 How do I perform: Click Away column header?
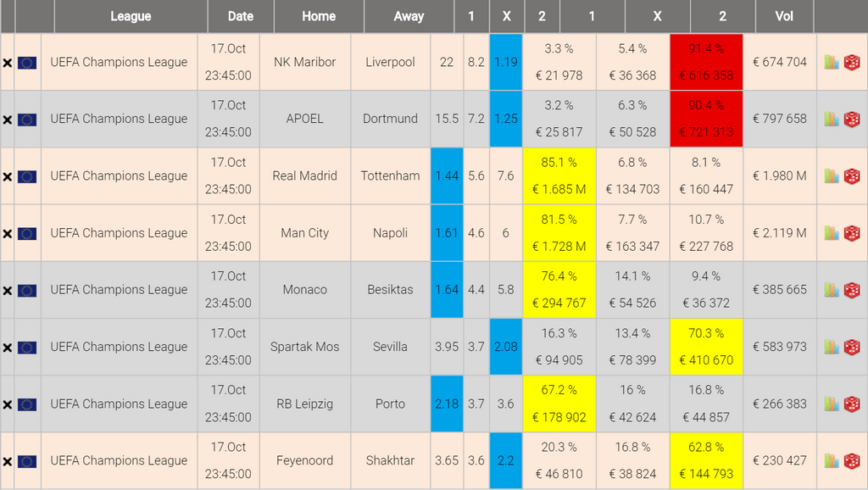tap(409, 16)
